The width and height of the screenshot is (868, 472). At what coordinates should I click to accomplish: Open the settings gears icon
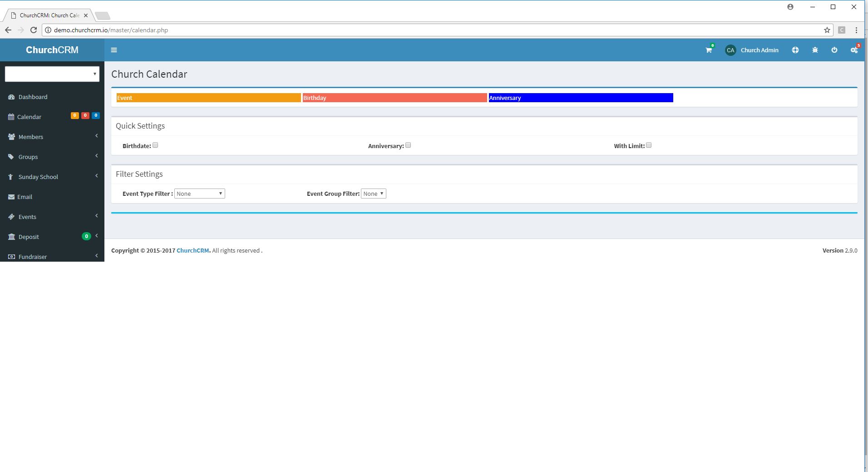coord(854,50)
